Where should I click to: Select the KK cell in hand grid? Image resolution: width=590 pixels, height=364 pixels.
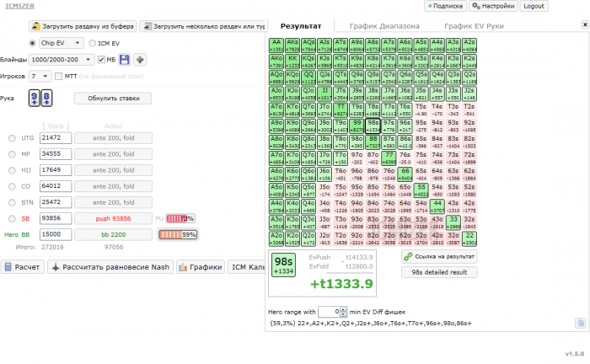point(292,62)
